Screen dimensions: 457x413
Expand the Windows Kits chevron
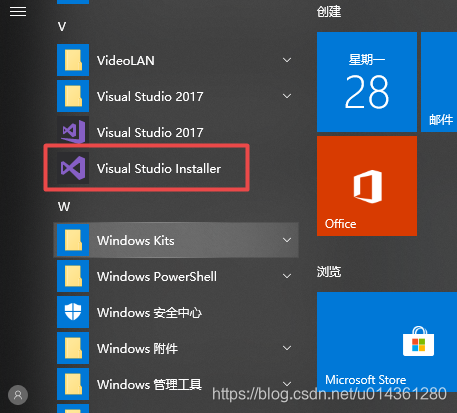coord(287,240)
